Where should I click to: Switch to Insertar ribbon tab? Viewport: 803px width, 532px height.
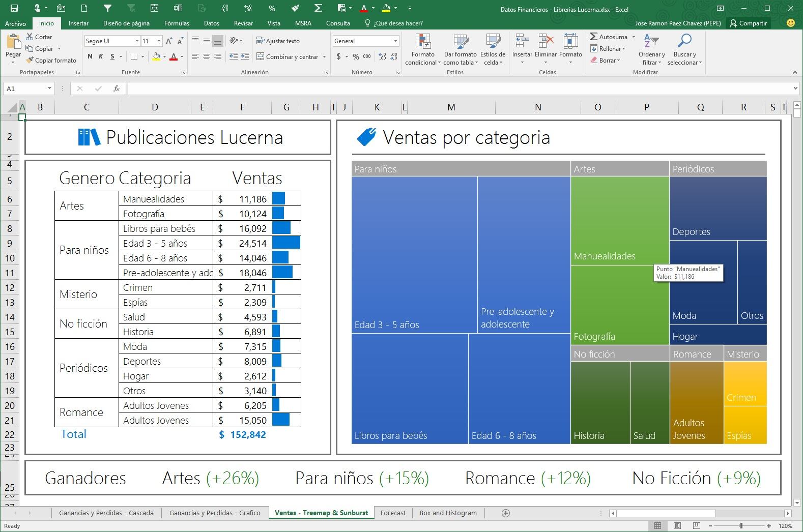tap(78, 23)
